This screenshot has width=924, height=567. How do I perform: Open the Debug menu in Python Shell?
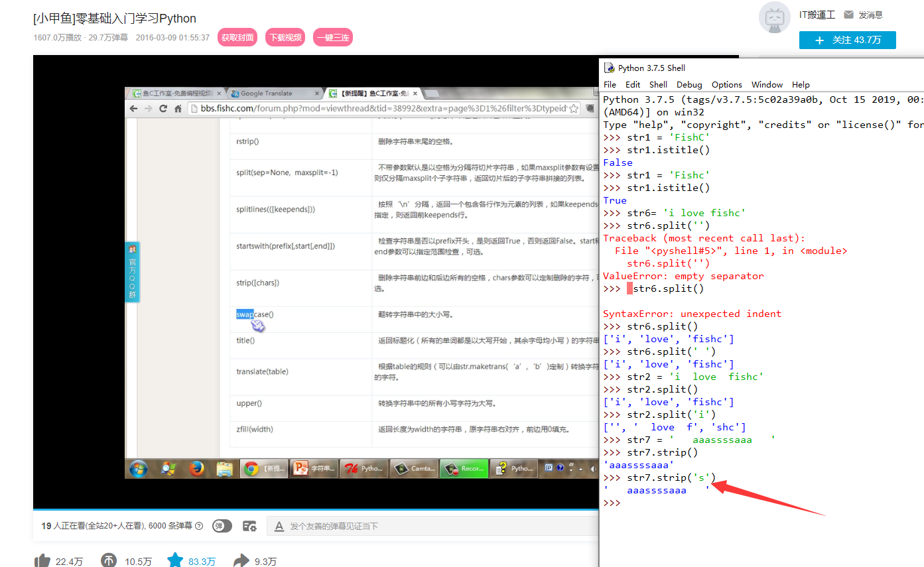[689, 84]
